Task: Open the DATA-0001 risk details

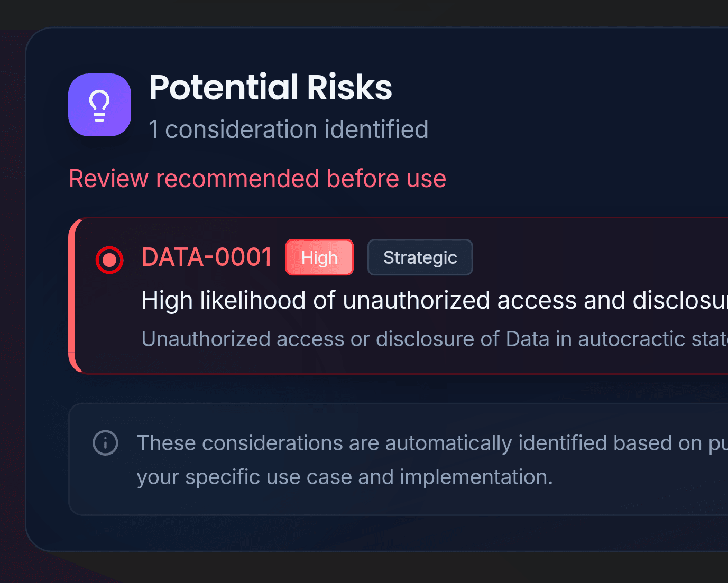Action: pos(206,257)
